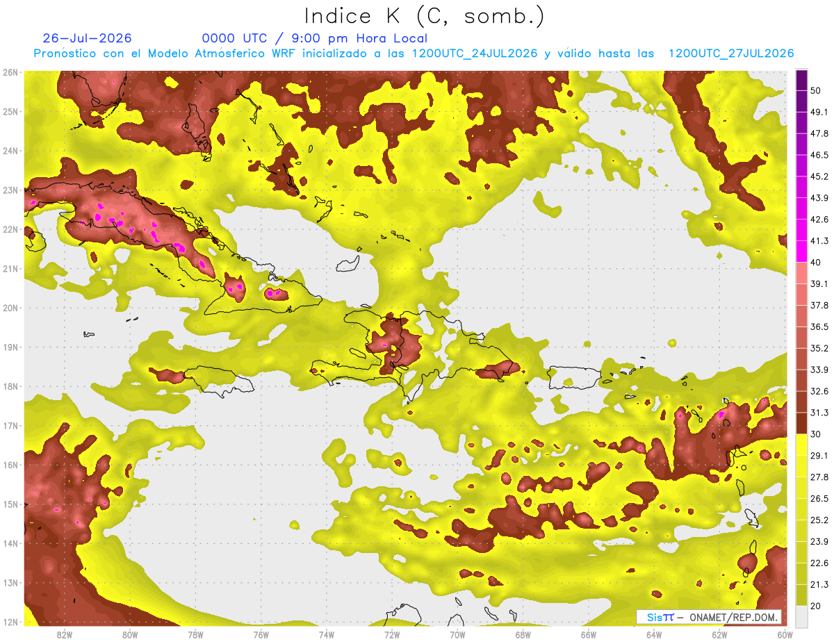Click the "41.3" color scale label
Viewport: 834px width, 644px height.
click(x=819, y=241)
